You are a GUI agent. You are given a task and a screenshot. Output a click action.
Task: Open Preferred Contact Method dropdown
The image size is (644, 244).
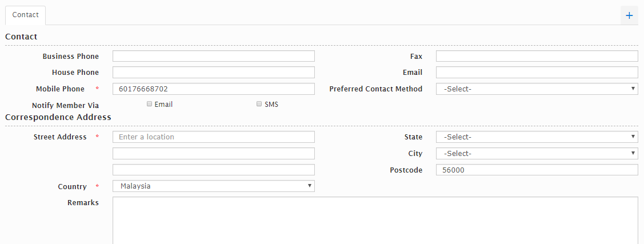537,89
